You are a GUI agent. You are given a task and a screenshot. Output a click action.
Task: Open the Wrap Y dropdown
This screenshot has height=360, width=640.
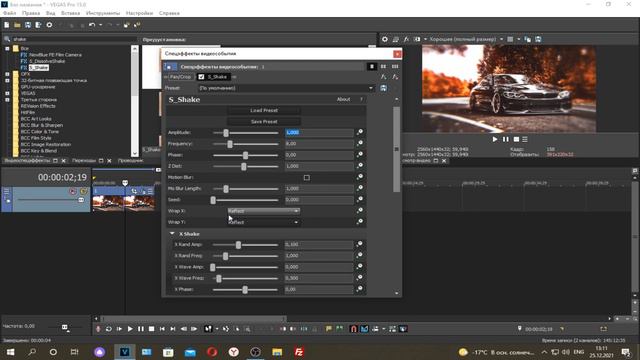(263, 222)
